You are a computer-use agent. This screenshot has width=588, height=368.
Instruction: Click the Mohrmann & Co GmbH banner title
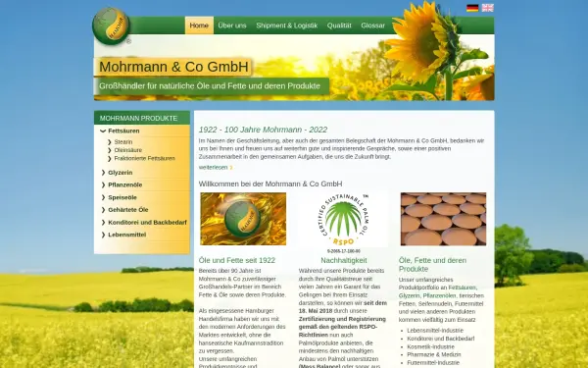(x=173, y=67)
